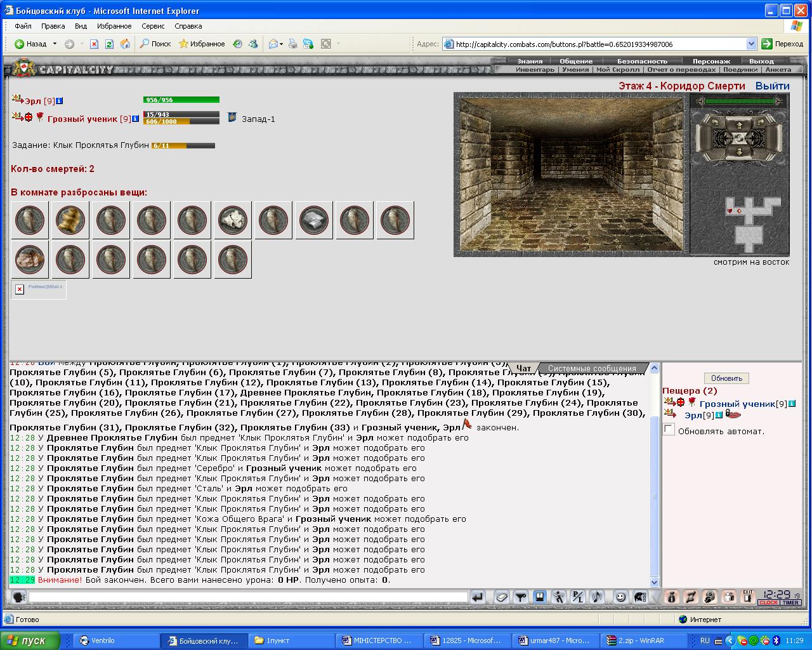
Task: Clear the chat with the eraser icon
Action: pyautogui.click(x=502, y=597)
